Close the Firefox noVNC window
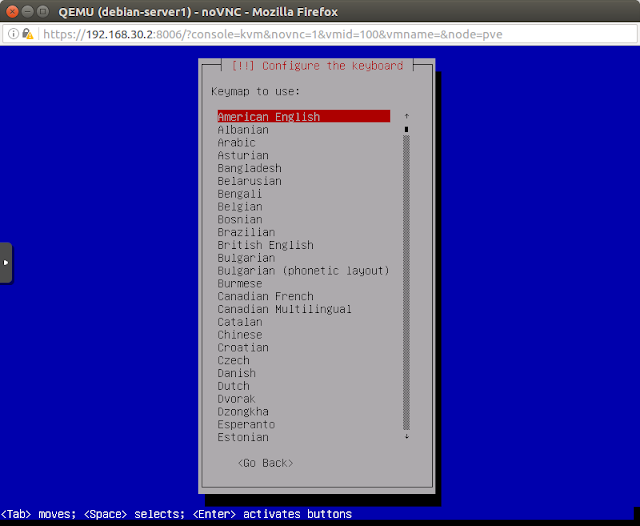The width and height of the screenshot is (640, 526). [x=12, y=11]
